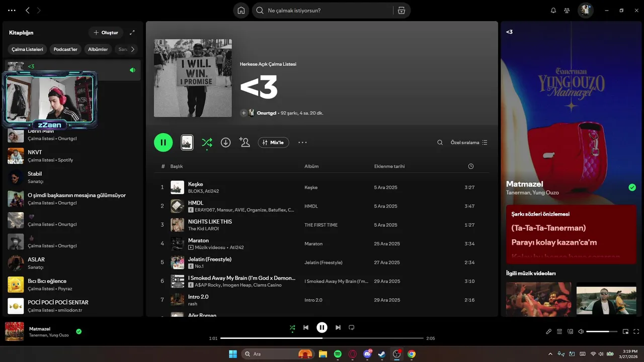Select the Jelatin (Freestyle) track
This screenshot has width=644, height=362.
pyautogui.click(x=321, y=262)
